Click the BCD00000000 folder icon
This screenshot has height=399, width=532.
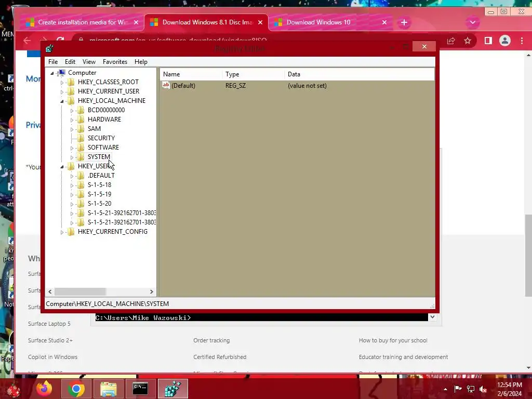pos(81,110)
